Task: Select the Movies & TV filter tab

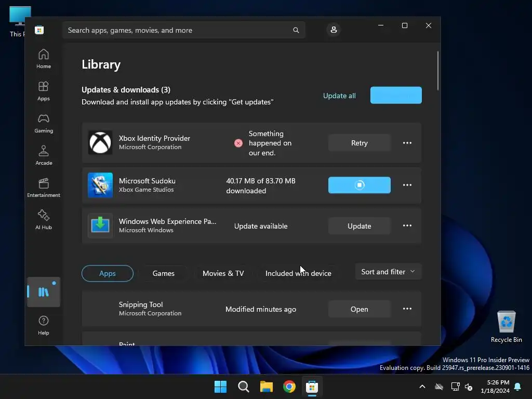Action: pyautogui.click(x=223, y=273)
